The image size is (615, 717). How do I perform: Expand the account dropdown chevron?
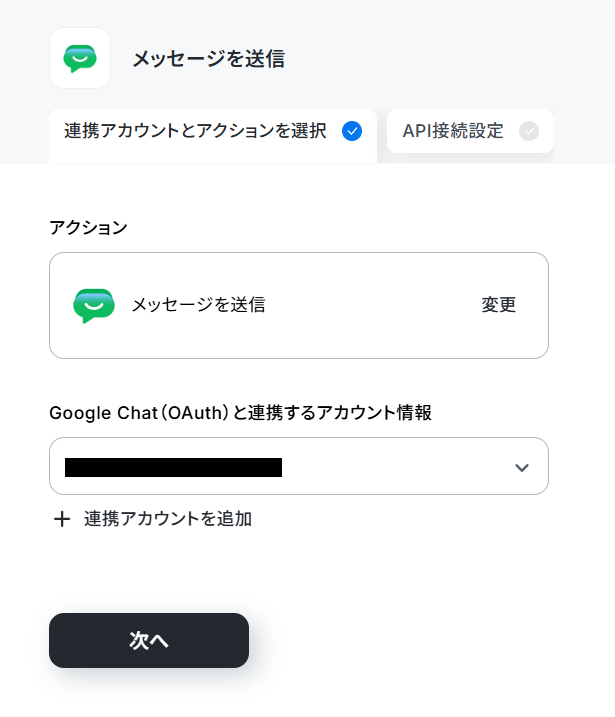tap(522, 467)
